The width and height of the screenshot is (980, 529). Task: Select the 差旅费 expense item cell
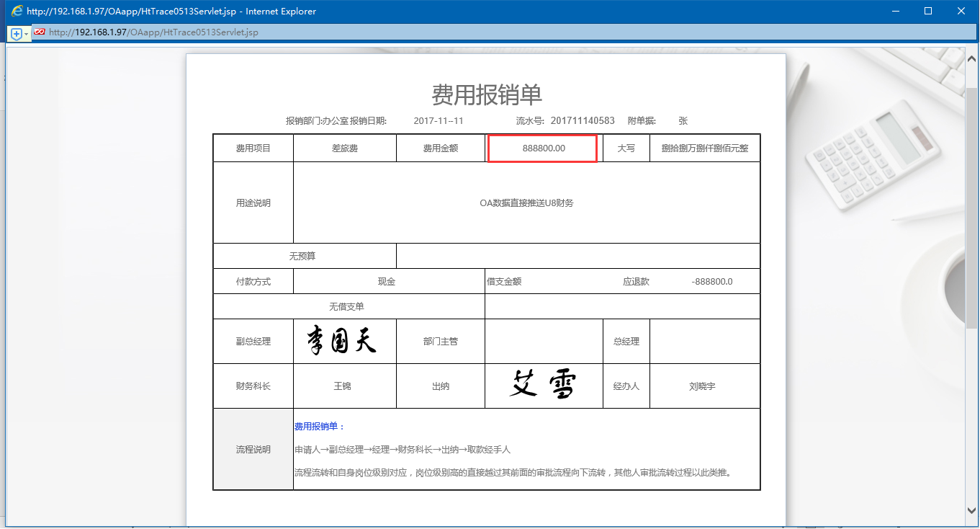pos(344,148)
